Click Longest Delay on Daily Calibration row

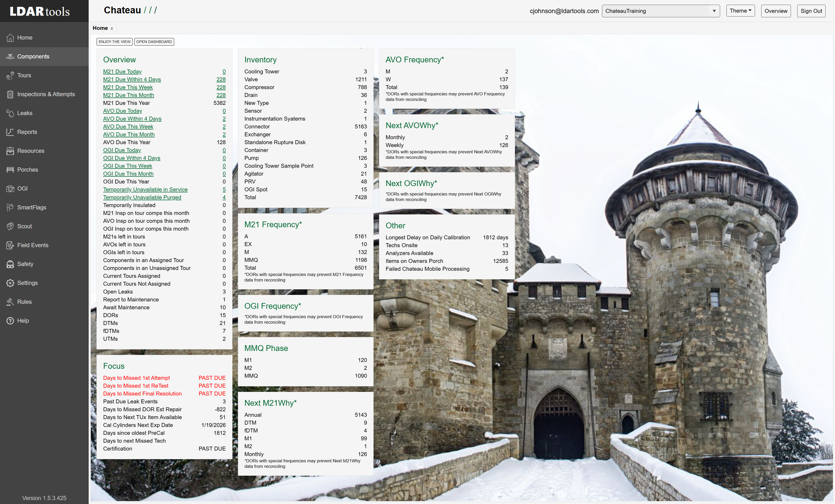447,237
